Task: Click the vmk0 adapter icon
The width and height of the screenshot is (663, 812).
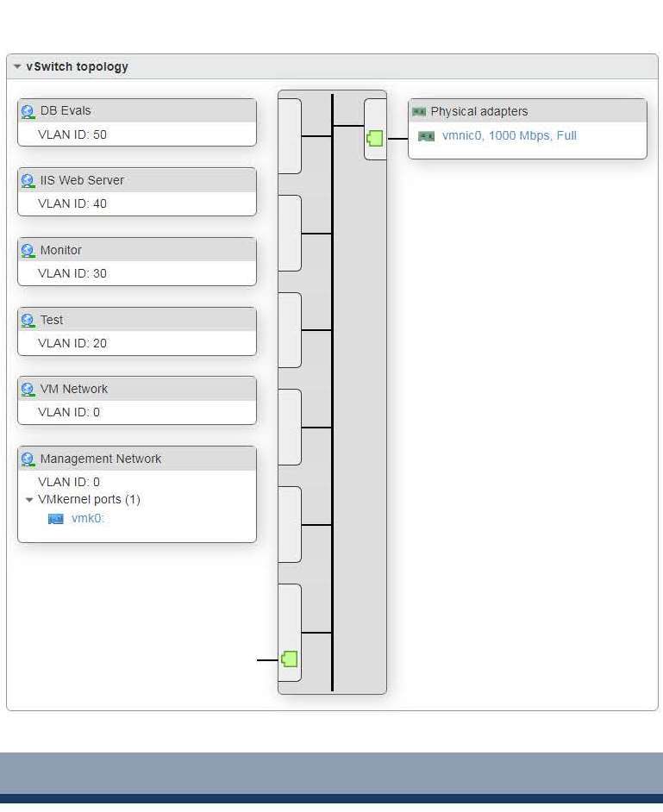Action: pos(55,518)
